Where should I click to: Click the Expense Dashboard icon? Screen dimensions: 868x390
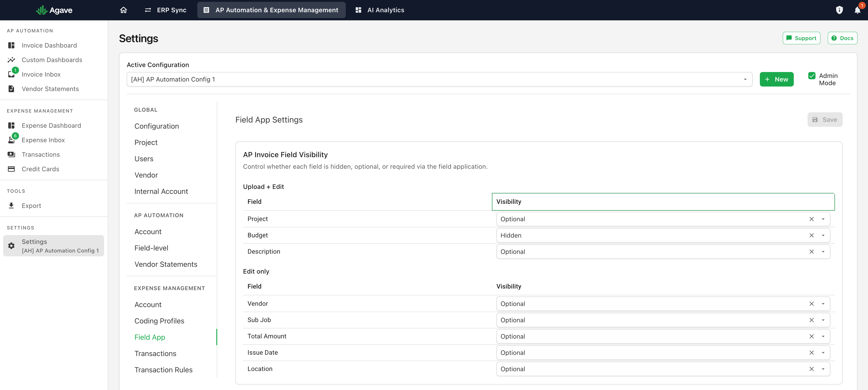click(x=12, y=125)
